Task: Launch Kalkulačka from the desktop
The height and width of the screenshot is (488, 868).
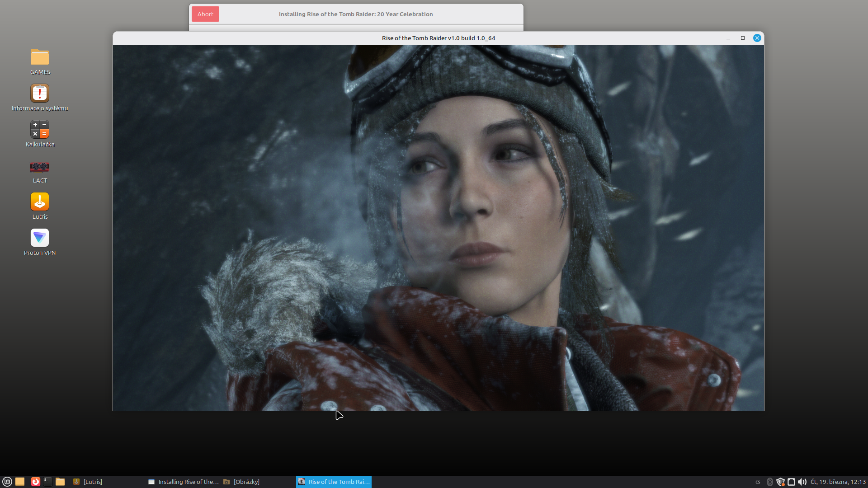Action: (x=40, y=130)
